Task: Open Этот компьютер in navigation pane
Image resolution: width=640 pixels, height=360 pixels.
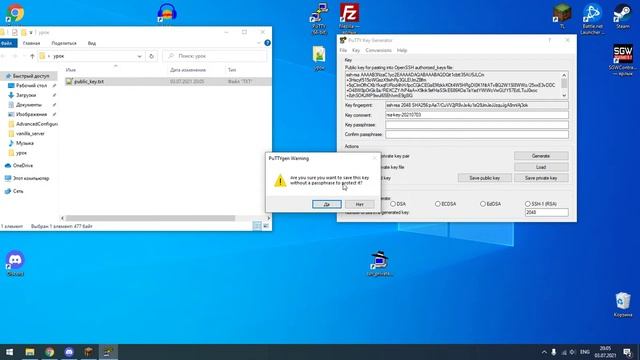Action: [x=31, y=178]
